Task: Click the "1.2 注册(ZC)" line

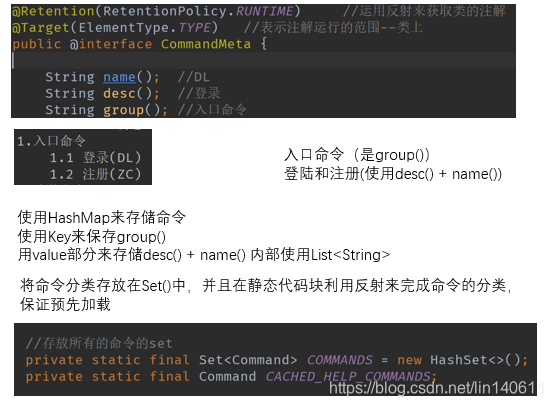Action: coord(95,174)
